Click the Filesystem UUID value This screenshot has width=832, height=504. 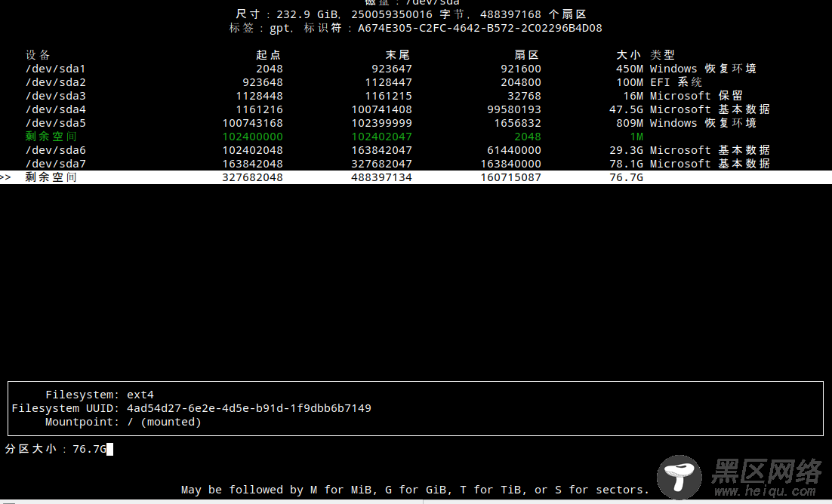tap(249, 408)
